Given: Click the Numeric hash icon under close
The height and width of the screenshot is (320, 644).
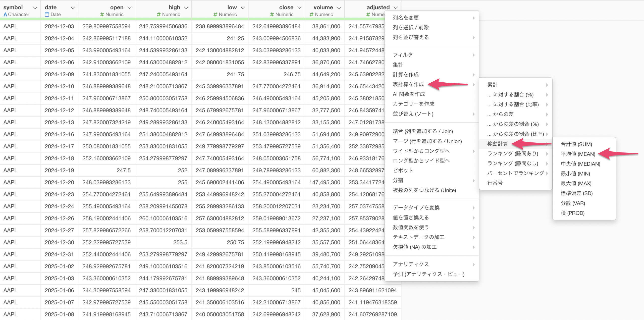Looking at the screenshot, I should coord(272,15).
